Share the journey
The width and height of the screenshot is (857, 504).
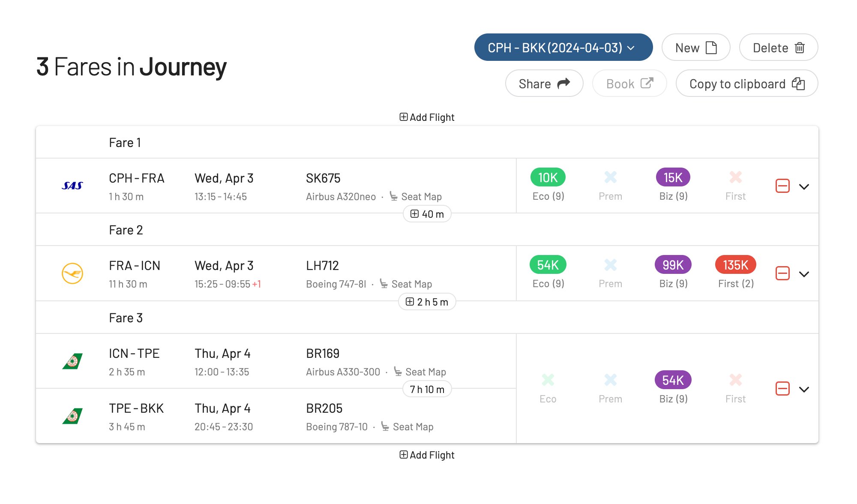(x=544, y=84)
